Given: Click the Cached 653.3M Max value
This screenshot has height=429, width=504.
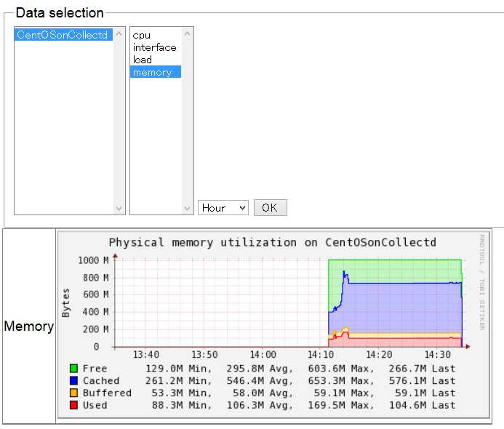Looking at the screenshot, I should tap(341, 380).
